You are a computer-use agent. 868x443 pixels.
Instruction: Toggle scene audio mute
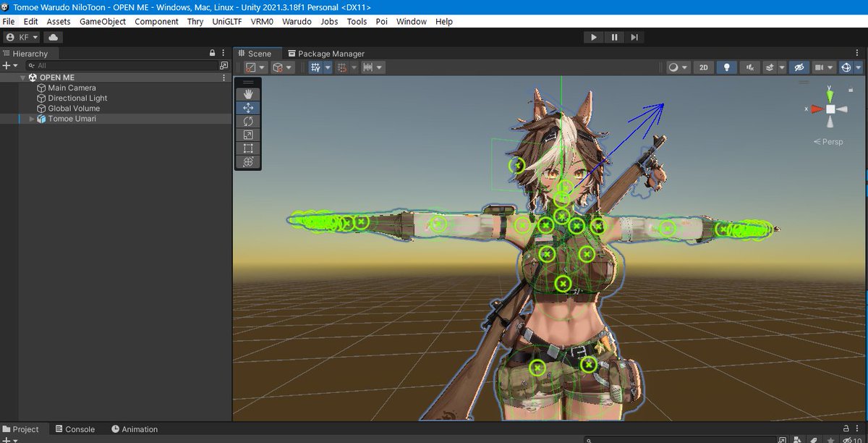coord(751,67)
